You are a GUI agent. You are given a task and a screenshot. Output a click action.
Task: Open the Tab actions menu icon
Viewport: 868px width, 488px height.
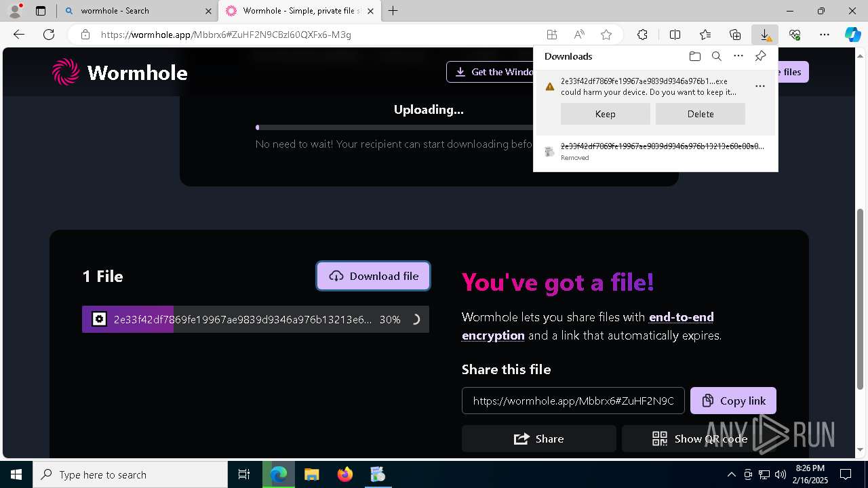40,11
